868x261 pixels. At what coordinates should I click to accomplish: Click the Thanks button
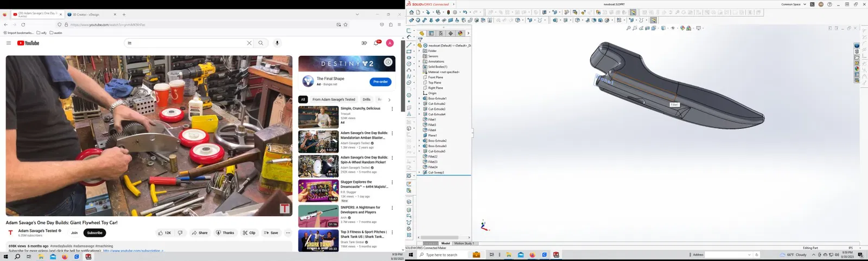point(225,233)
